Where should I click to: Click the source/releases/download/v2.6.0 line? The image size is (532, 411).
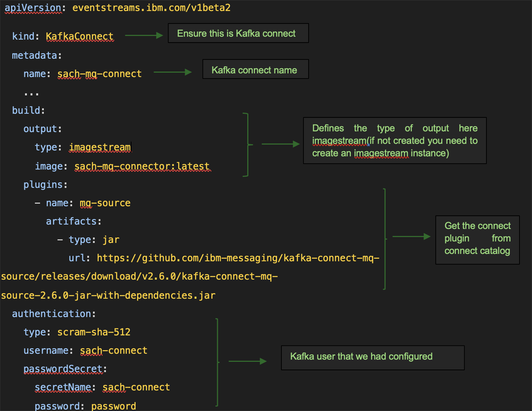point(140,276)
